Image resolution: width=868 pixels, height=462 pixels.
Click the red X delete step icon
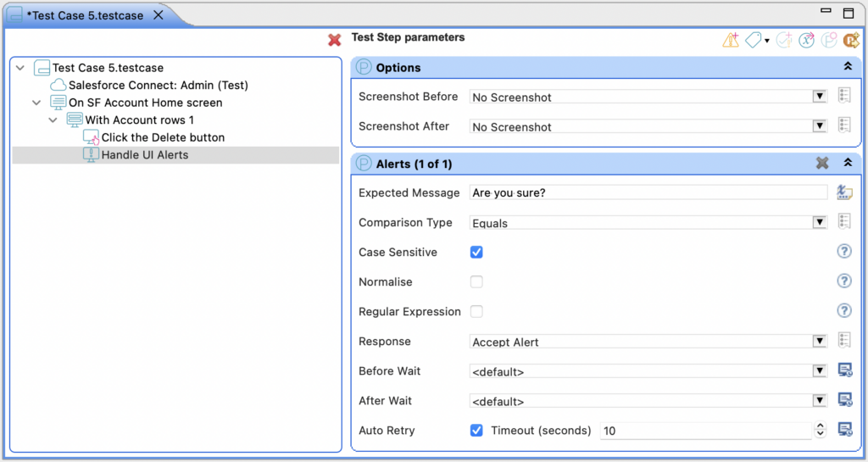334,40
